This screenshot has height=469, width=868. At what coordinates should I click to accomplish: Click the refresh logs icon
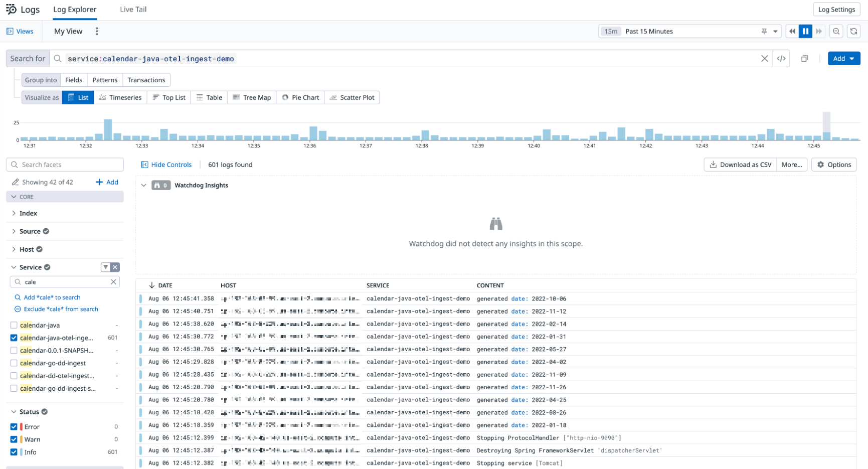pos(853,31)
